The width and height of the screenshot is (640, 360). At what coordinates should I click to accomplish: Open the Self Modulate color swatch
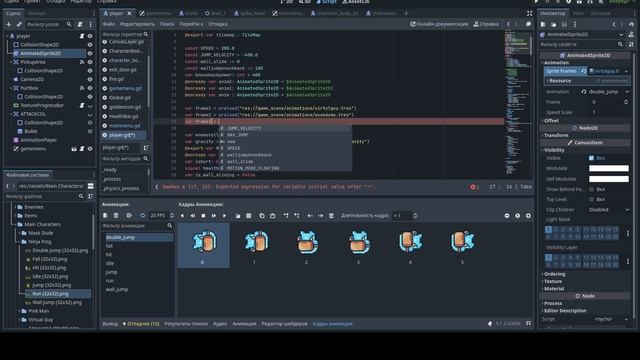click(609, 179)
